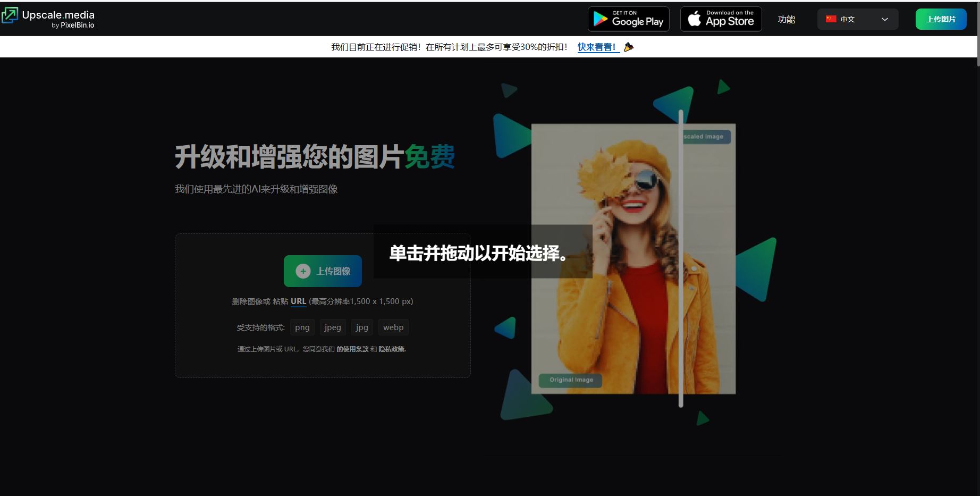Click the party popper emoji icon
This screenshot has height=496, width=980.
629,47
